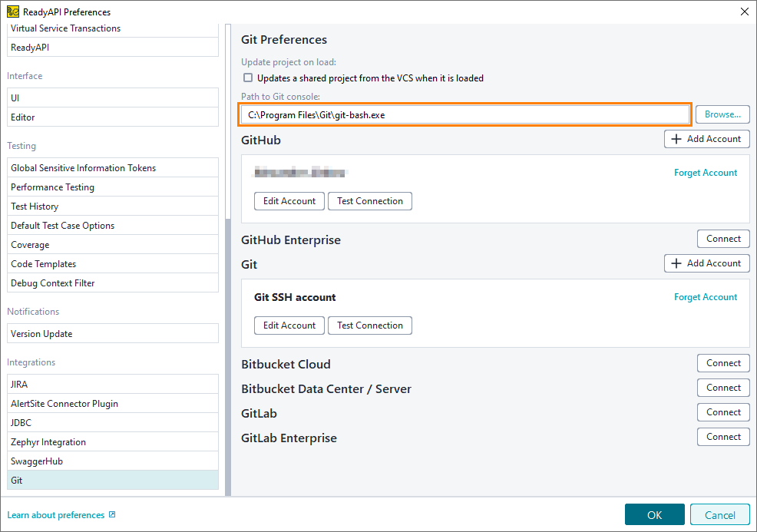Open the SwaggerHub integration settings

pos(113,461)
